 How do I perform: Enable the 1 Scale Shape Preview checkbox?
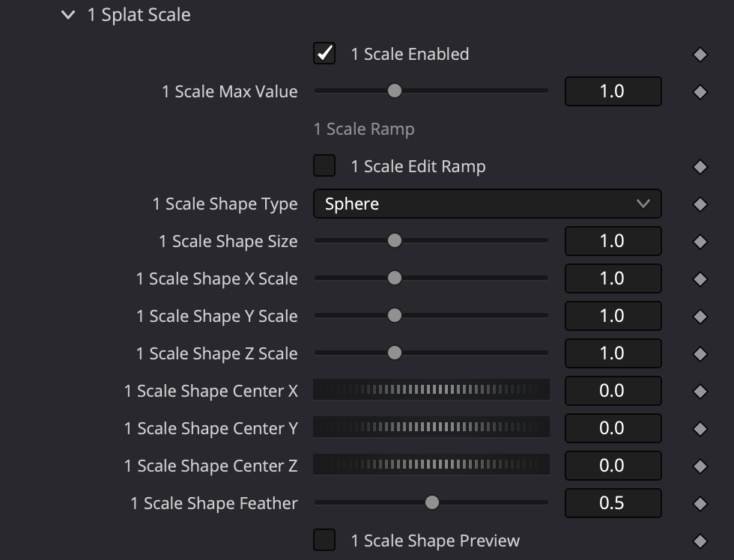(324, 540)
